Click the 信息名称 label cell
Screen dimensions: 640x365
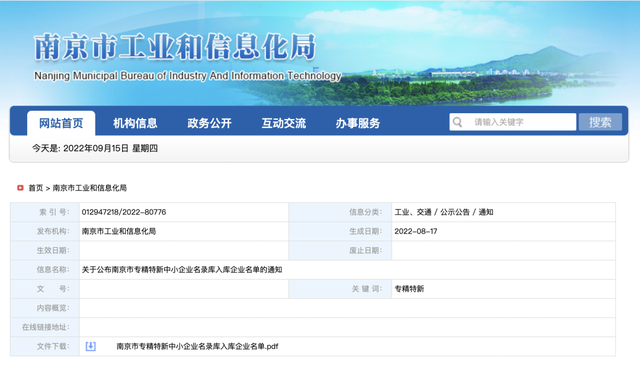click(45, 269)
